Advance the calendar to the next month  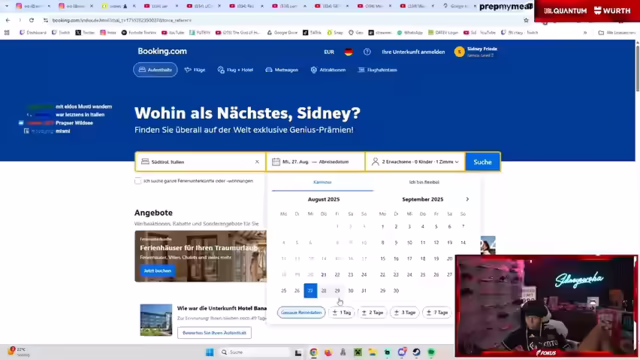[467, 199]
